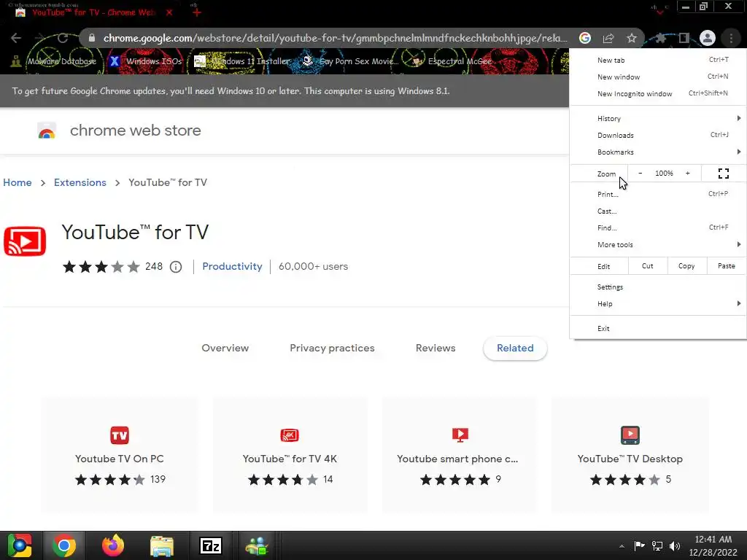747x560 pixels.
Task: Reload the page with refresh icon
Action: [x=63, y=38]
